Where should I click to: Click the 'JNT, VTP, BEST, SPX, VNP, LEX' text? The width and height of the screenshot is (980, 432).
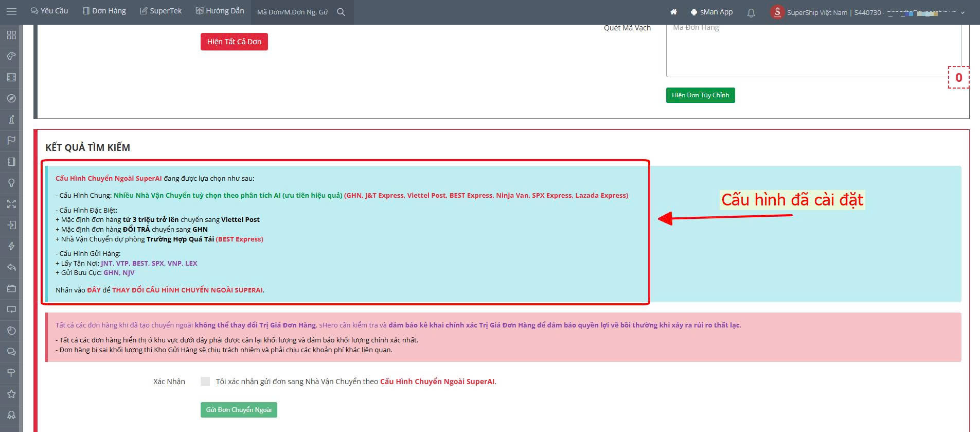149,264
